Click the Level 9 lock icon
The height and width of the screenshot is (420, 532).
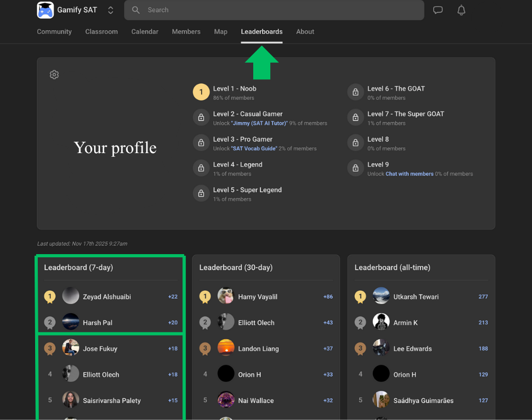(355, 169)
